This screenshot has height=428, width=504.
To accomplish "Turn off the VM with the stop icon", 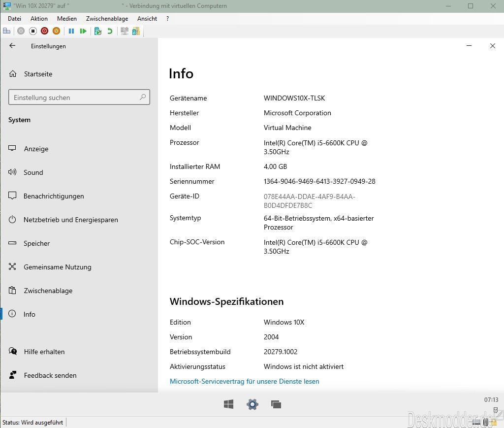I will 33,31.
